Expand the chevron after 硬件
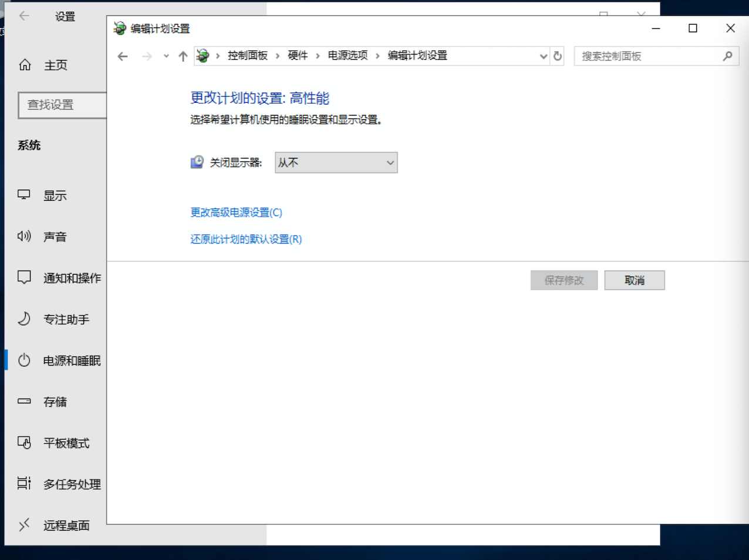749x560 pixels. (x=318, y=56)
